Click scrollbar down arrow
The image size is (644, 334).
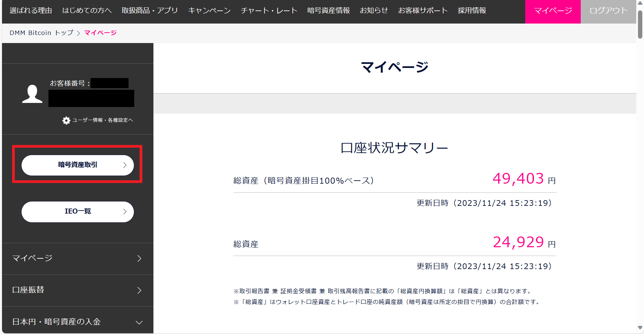640,328
